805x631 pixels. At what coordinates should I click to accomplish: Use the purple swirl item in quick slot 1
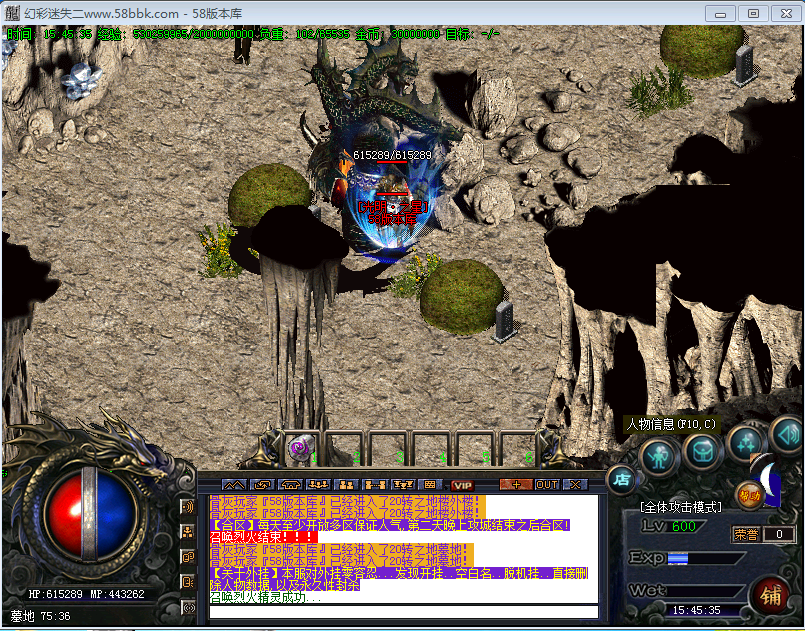301,448
